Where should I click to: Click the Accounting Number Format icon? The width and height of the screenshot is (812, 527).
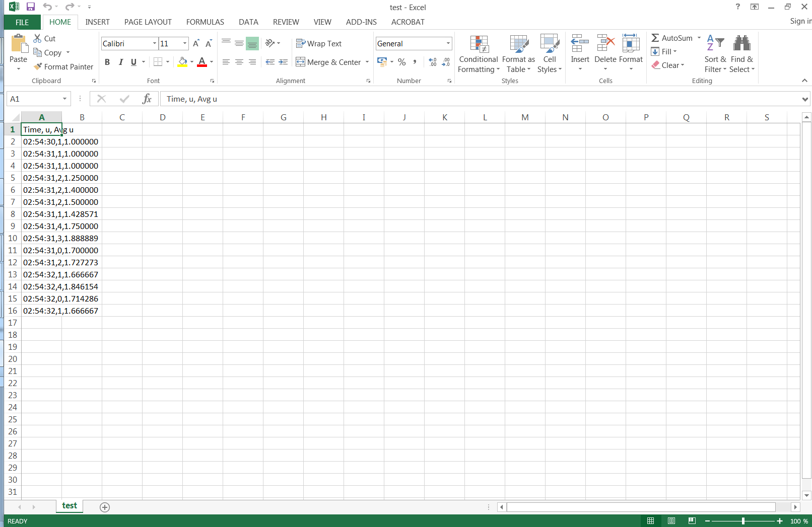click(x=382, y=62)
